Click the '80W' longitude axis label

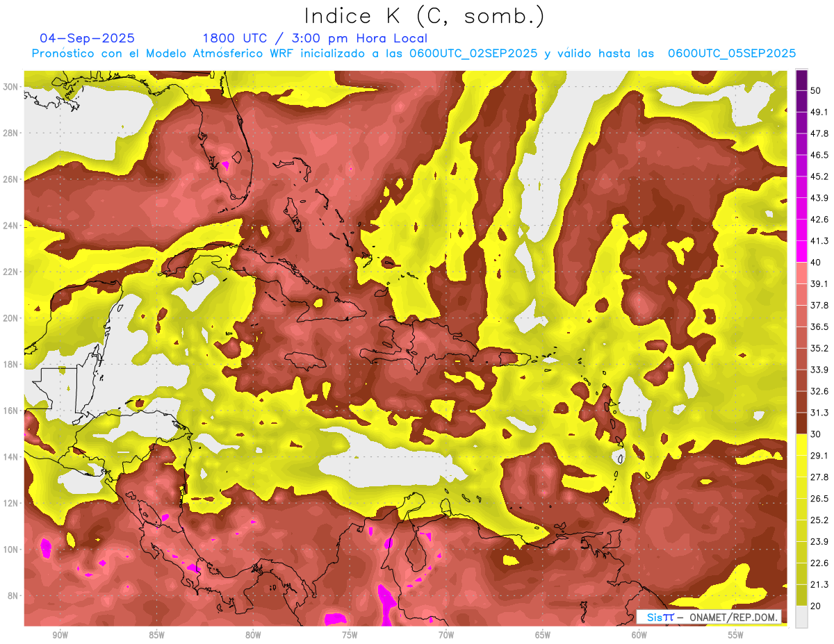tap(253, 635)
